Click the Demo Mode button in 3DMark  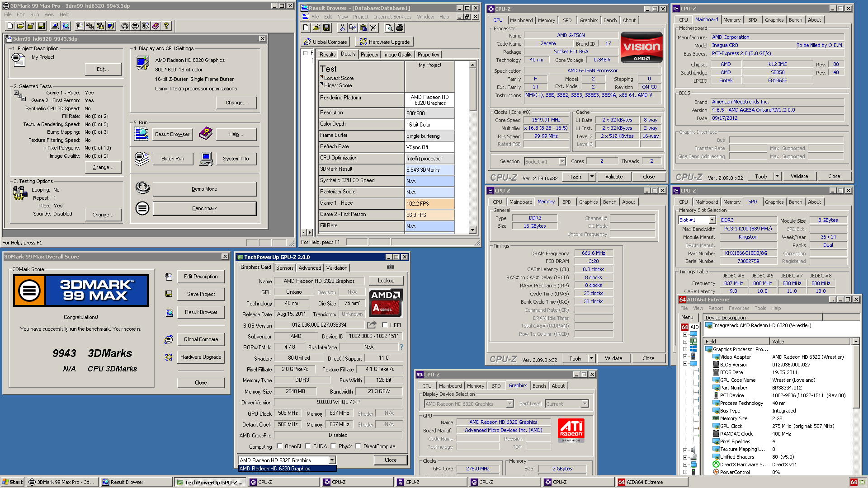(x=204, y=189)
